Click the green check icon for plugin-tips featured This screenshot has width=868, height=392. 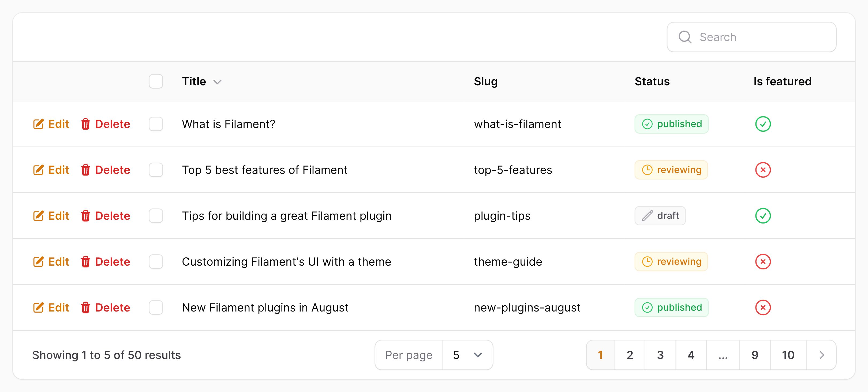(763, 215)
